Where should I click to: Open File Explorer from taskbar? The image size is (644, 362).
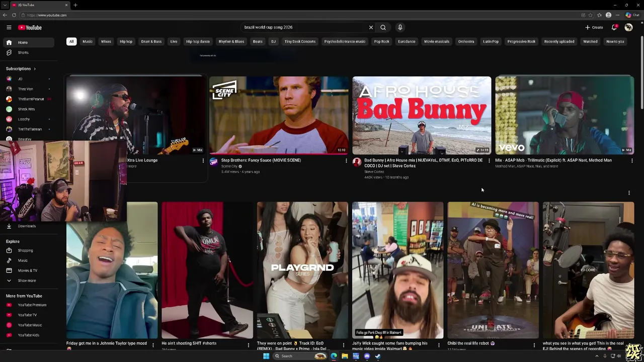point(345,356)
